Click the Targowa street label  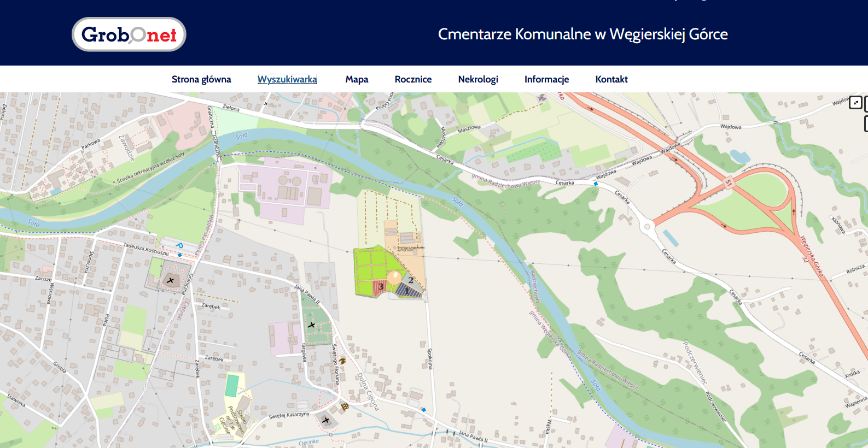(x=304, y=352)
